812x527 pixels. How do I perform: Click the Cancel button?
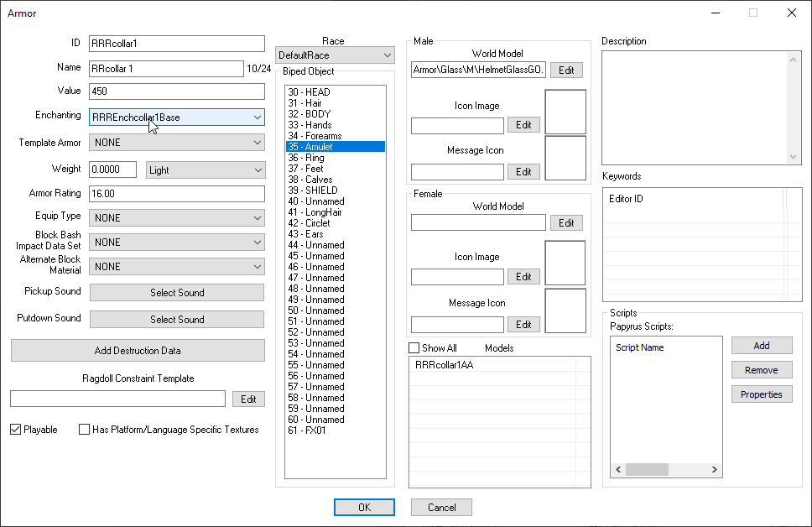(441, 508)
